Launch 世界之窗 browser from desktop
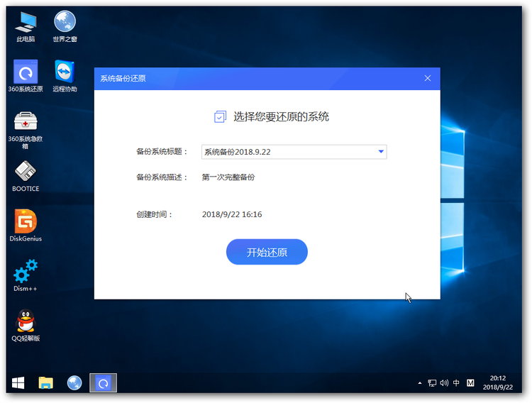Screen dimensions: 532x403 65,27
